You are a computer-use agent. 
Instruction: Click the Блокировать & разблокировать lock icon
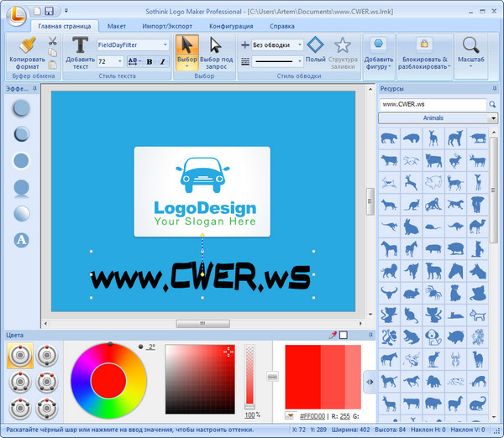[424, 44]
